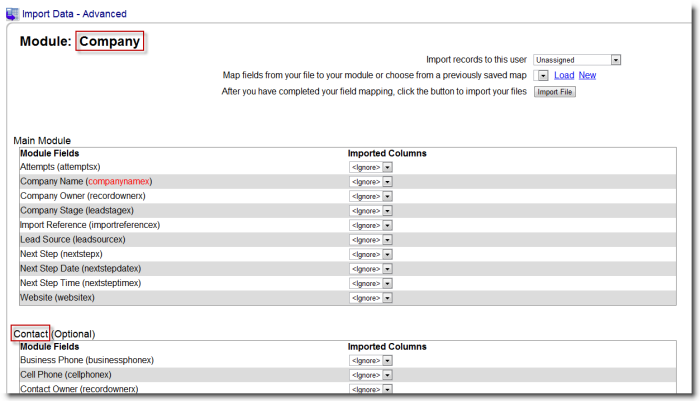The image size is (700, 401).
Task: Open the Company Name imported column dropdown
Action: (x=371, y=182)
